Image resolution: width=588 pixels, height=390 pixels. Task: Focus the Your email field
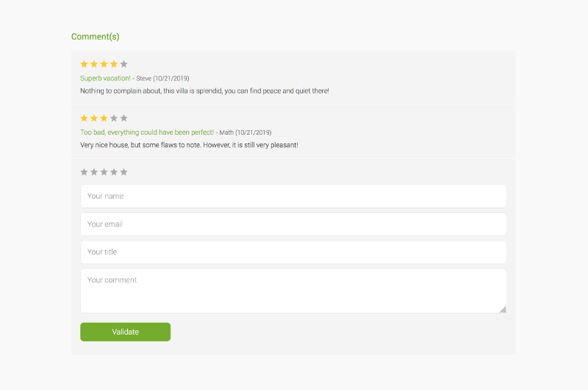(293, 224)
